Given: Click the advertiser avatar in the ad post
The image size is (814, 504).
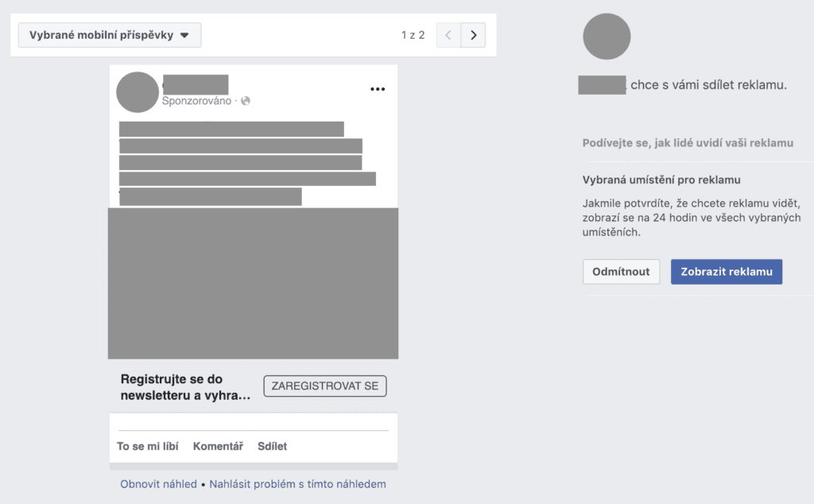Looking at the screenshot, I should click(x=138, y=92).
